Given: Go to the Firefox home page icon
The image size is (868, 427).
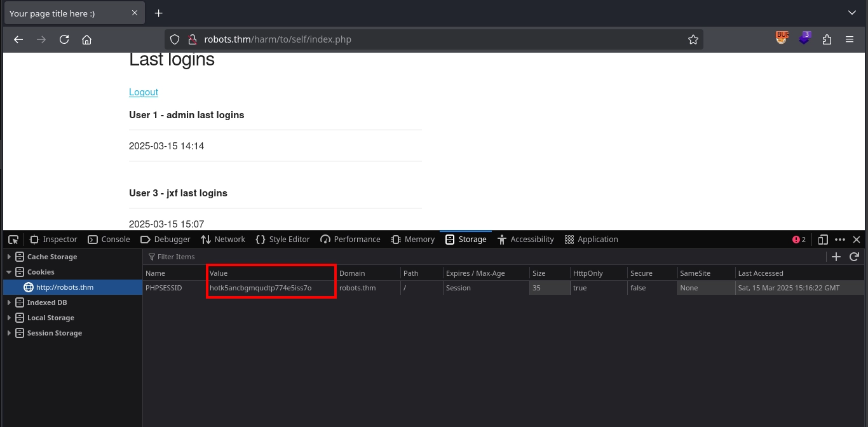Looking at the screenshot, I should click(x=86, y=39).
